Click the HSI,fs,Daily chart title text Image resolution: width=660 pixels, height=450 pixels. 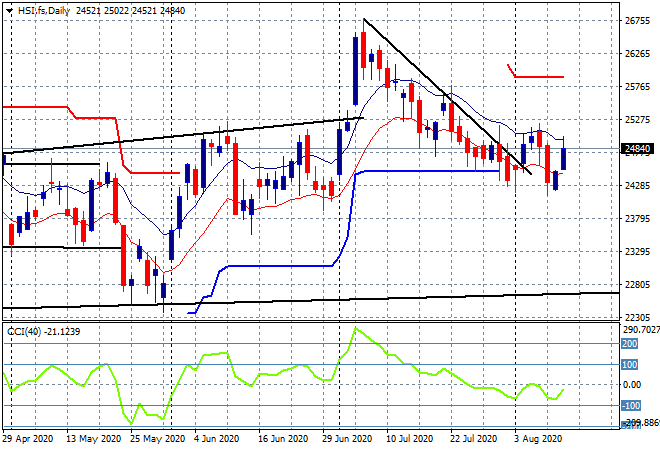point(44,11)
